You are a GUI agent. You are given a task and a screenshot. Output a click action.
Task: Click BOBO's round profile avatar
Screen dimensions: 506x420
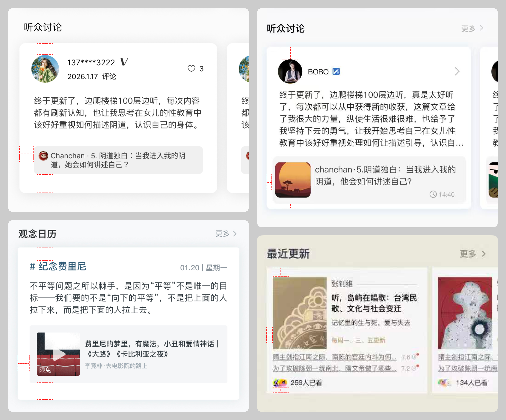290,71
